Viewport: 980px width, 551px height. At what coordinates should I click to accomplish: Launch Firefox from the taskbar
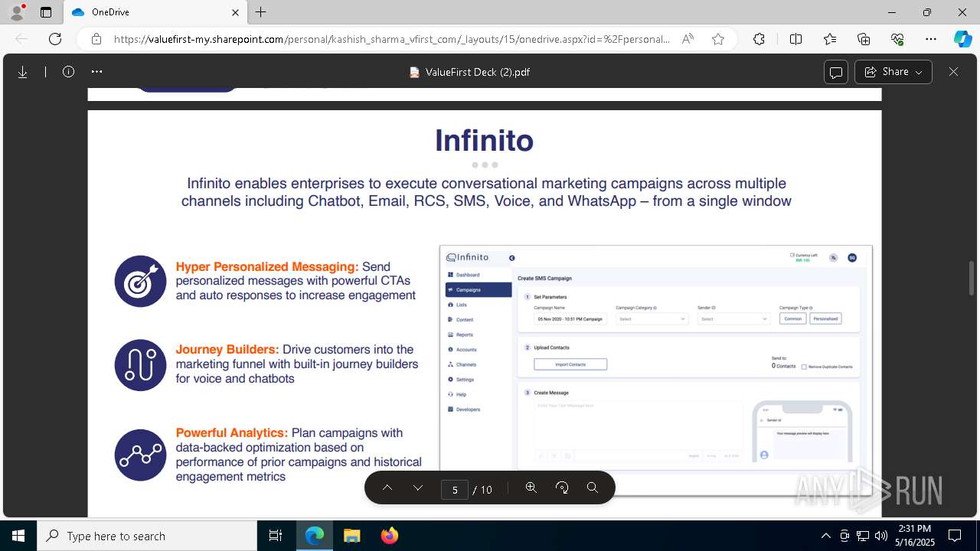tap(390, 536)
